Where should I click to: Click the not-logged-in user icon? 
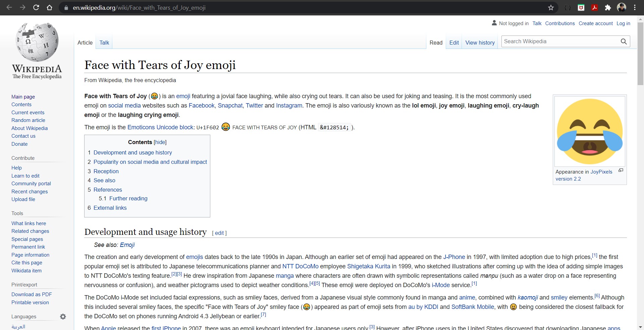pyautogui.click(x=494, y=23)
